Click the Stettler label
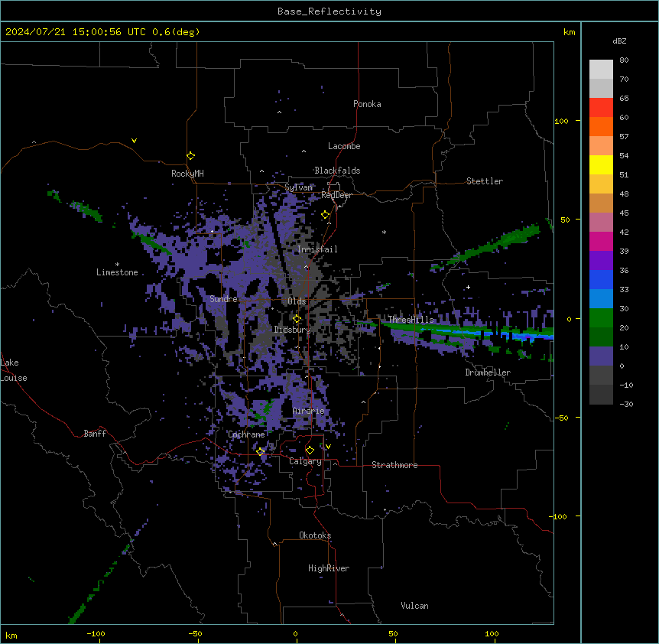Viewport: 659px width, 644px height. tap(485, 181)
